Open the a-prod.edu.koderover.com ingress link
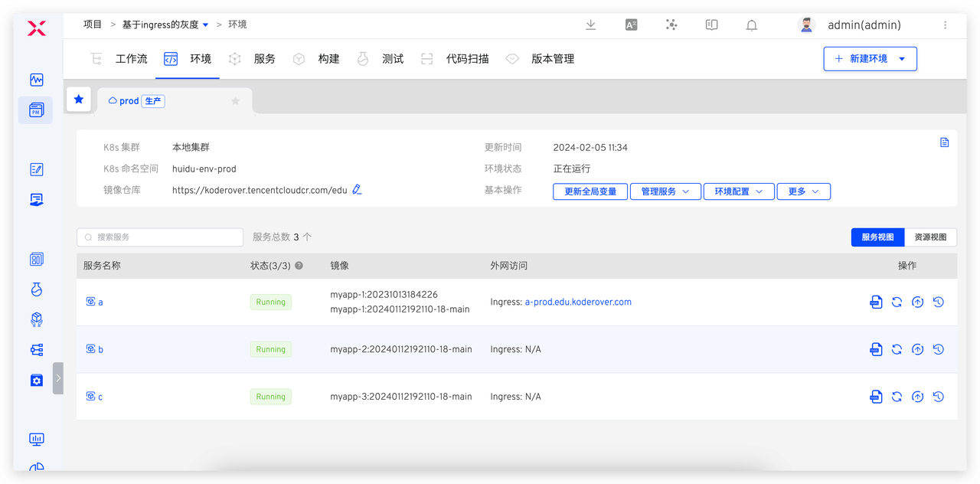 [578, 302]
